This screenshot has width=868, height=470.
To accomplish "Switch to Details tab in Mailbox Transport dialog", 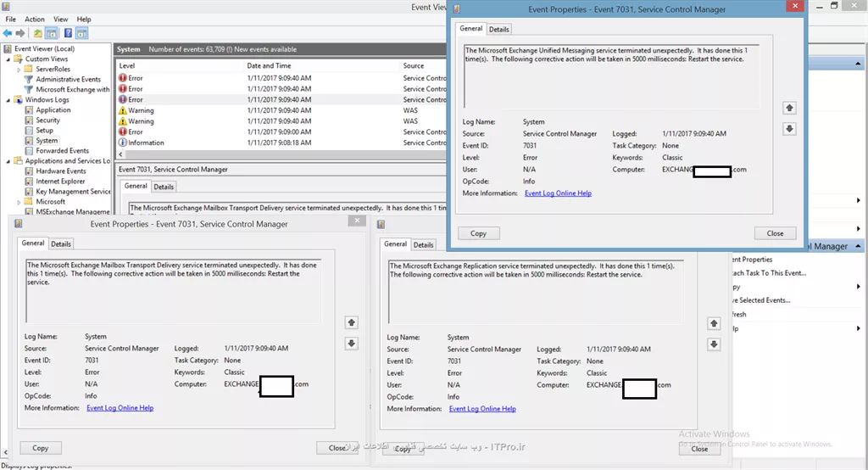I will (61, 243).
